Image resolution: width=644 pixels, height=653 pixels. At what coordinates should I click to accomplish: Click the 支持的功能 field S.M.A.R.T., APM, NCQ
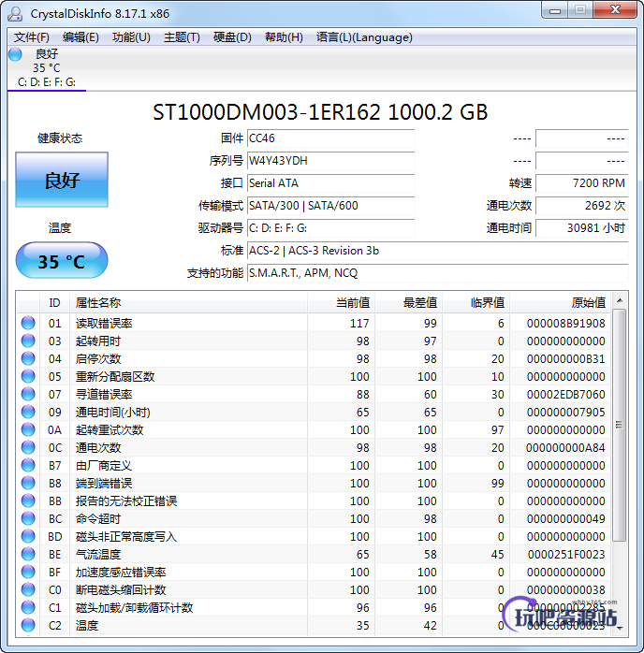click(x=437, y=273)
